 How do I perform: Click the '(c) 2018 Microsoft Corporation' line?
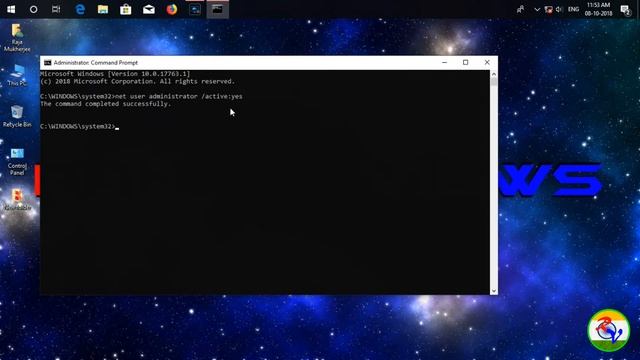tap(138, 82)
